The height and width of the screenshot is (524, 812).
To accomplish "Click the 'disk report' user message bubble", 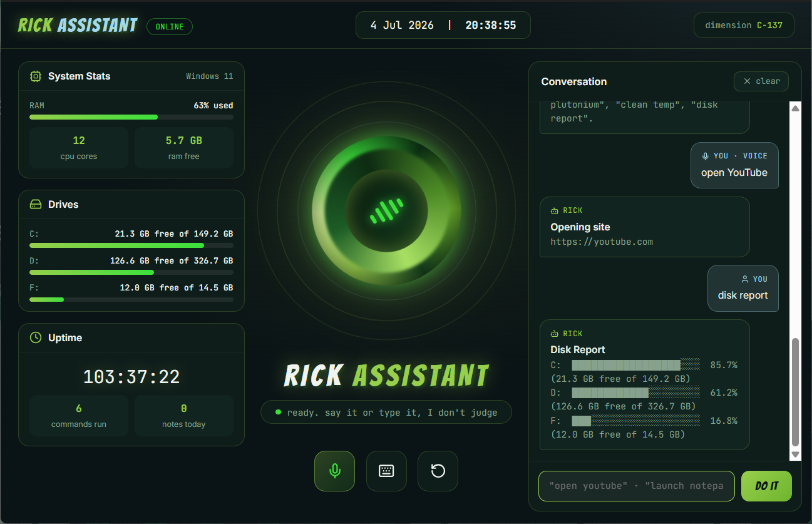I will coord(743,288).
